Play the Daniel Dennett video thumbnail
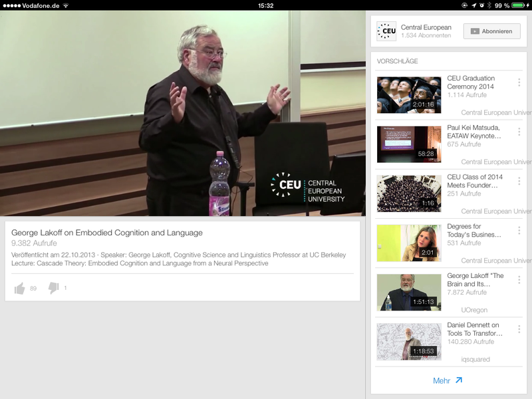532x399 pixels. pos(409,341)
